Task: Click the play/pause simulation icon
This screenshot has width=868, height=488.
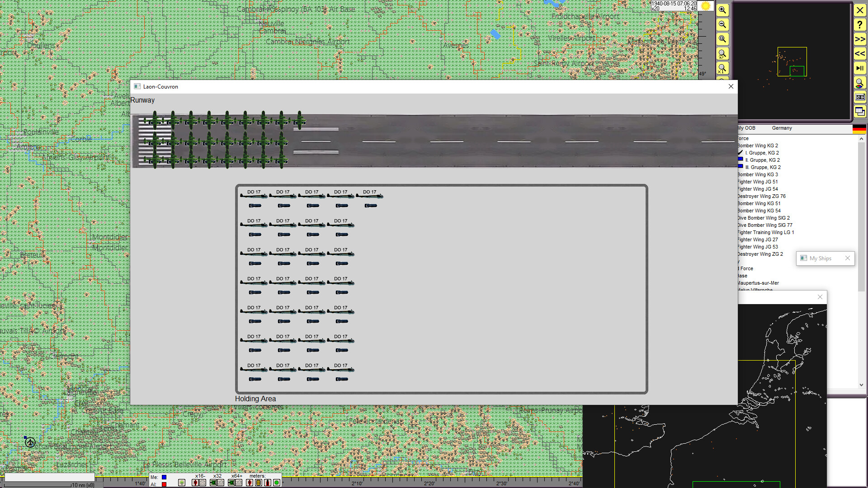Action: (860, 68)
